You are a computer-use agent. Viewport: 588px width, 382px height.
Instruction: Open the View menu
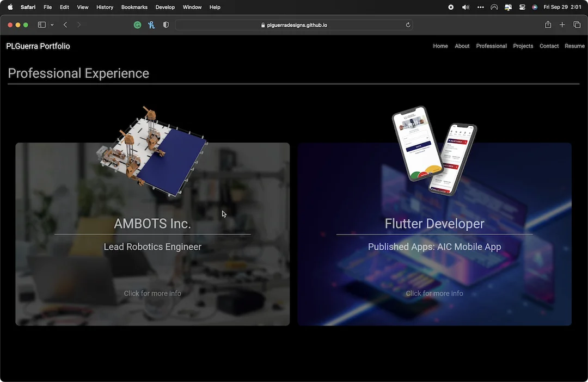(83, 7)
